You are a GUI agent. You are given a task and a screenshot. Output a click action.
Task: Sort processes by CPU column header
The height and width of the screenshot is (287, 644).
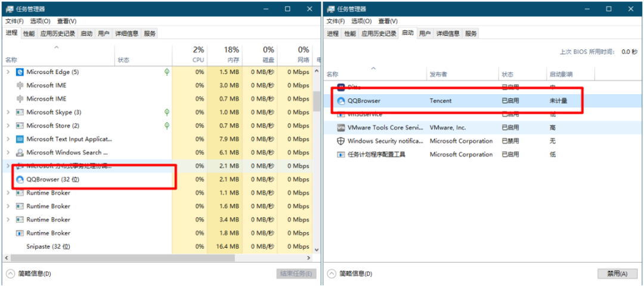point(190,55)
